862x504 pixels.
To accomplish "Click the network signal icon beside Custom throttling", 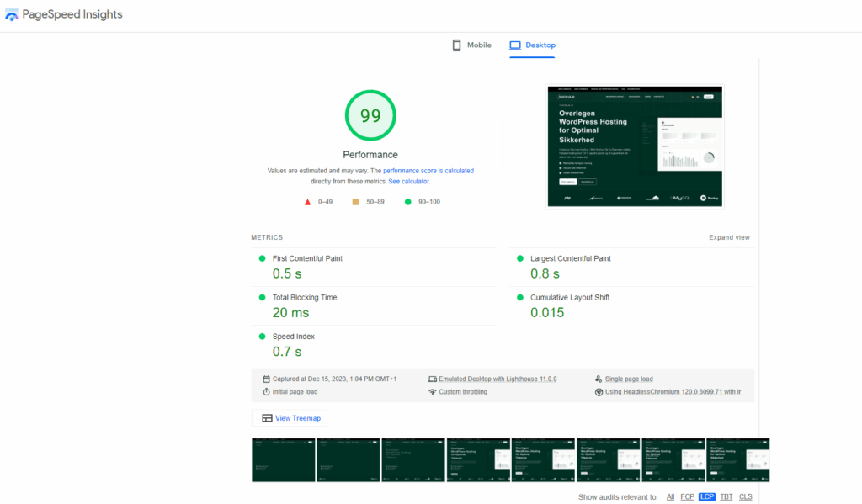I will [432, 390].
